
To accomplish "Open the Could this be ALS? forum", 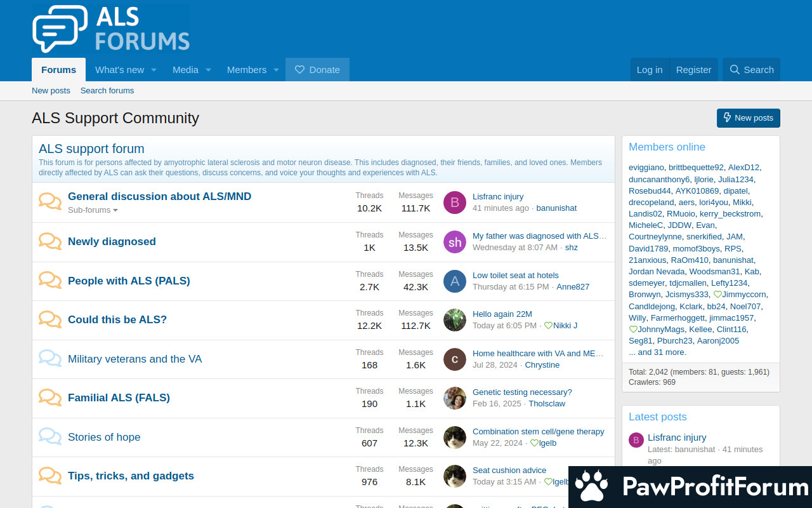I will click(x=117, y=319).
